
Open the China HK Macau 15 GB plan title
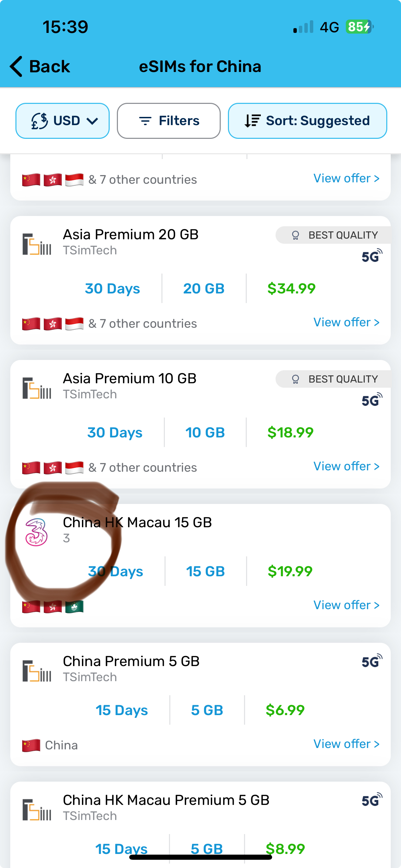[137, 523]
